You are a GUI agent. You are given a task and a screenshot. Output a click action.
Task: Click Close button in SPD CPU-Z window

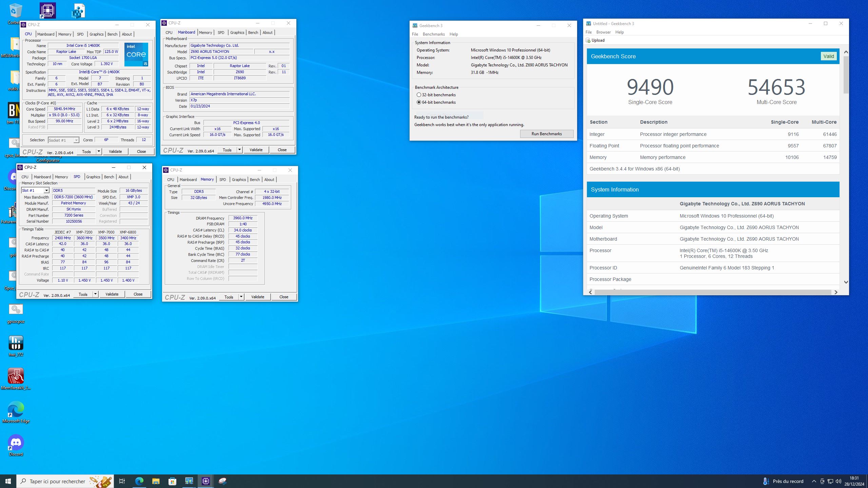point(138,294)
